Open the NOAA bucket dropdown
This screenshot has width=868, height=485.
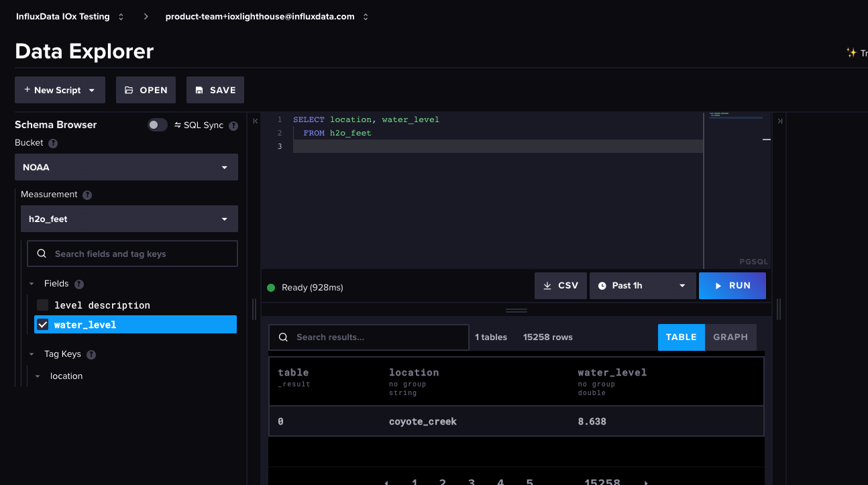point(126,167)
